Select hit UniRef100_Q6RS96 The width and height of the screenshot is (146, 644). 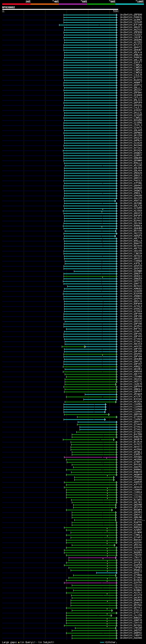click(x=131, y=414)
